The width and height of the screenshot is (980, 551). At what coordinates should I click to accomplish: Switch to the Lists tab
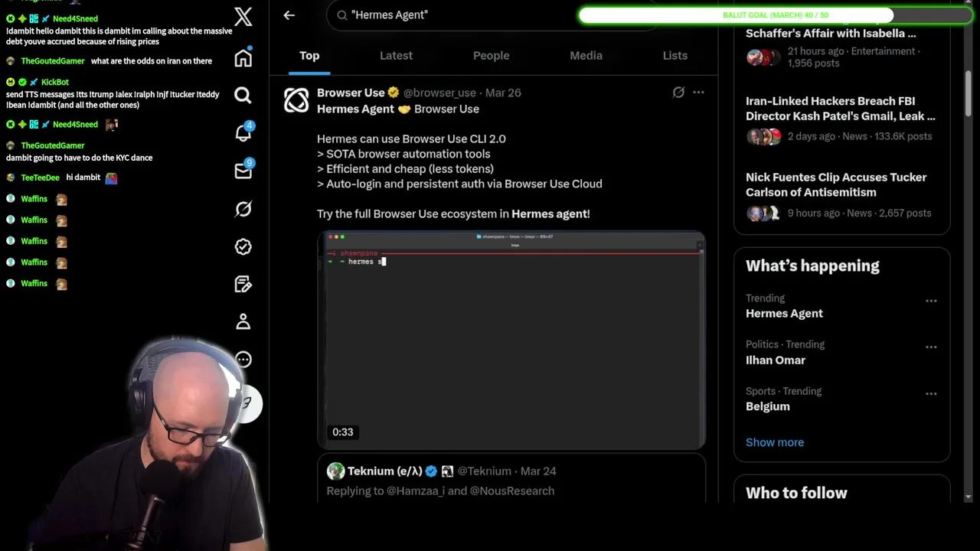[x=675, y=56]
